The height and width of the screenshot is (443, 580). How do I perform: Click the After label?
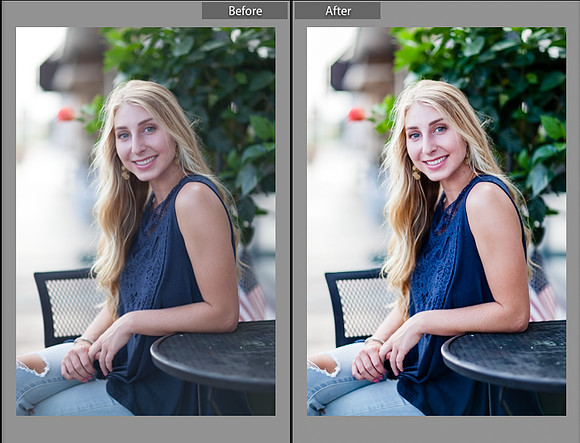coord(338,11)
